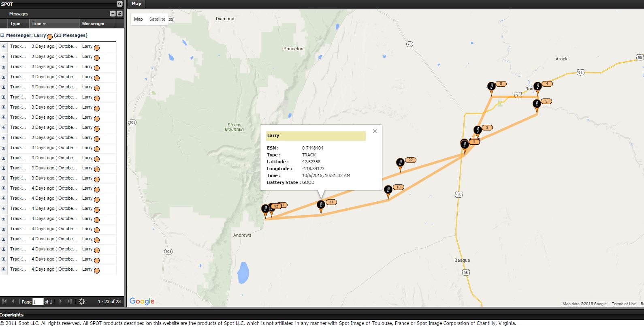
Task: Sort messages by the Time column
Action: pos(38,24)
